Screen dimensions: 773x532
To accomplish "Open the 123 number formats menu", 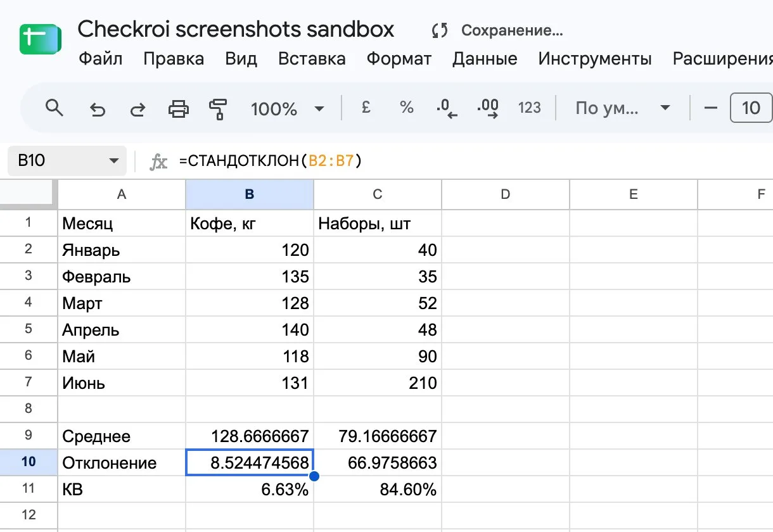I will (529, 108).
